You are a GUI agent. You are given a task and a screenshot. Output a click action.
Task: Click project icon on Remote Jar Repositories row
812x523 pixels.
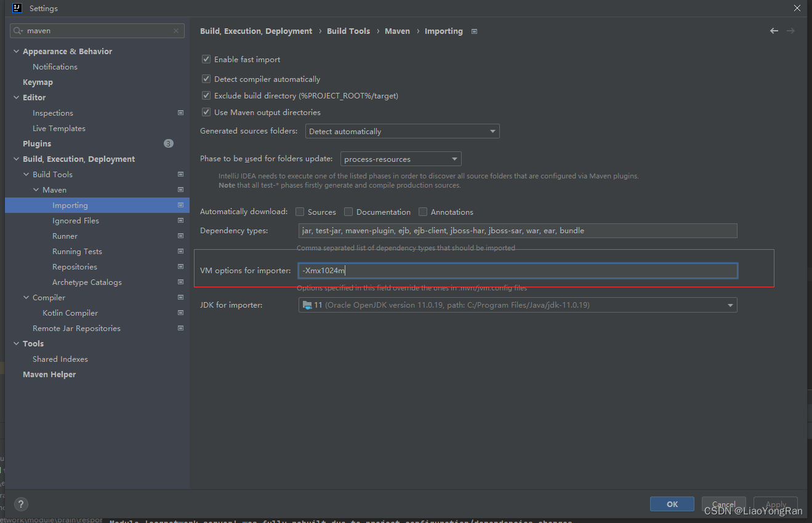(x=180, y=329)
